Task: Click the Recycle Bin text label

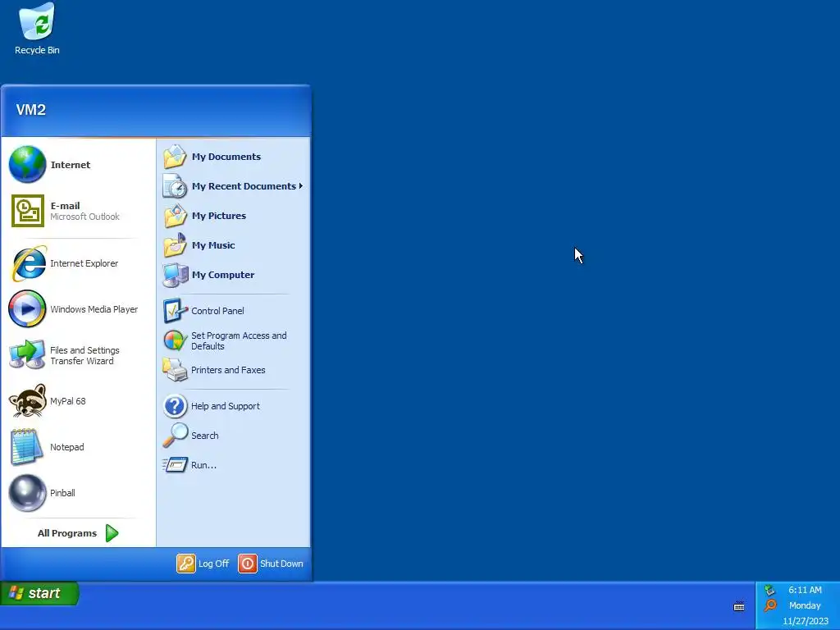Action: click(37, 50)
